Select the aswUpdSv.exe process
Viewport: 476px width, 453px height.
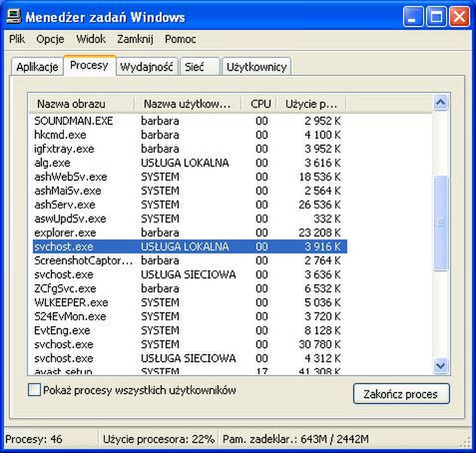tap(190, 219)
